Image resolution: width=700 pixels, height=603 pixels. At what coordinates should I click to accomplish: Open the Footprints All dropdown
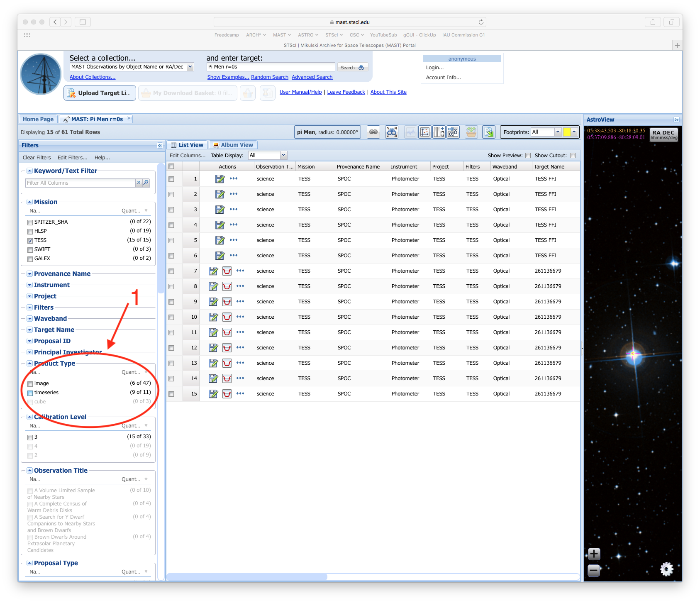[x=557, y=132]
